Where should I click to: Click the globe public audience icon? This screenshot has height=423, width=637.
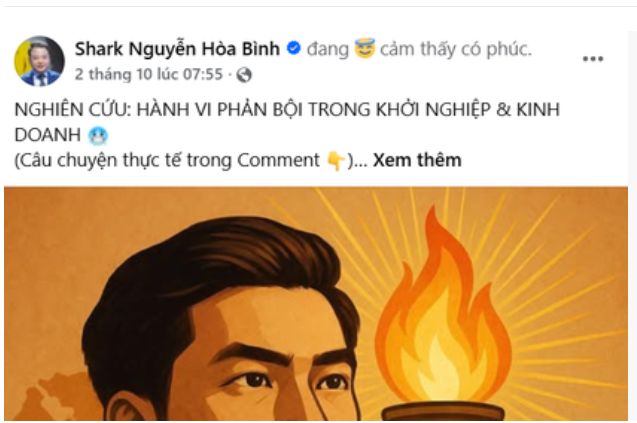click(244, 75)
